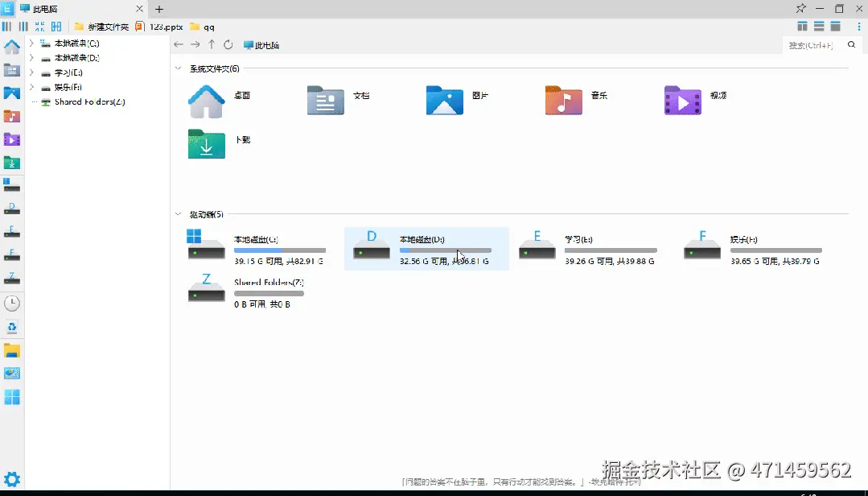
Task: Open the videos icon in the left sidebar
Action: (x=11, y=139)
